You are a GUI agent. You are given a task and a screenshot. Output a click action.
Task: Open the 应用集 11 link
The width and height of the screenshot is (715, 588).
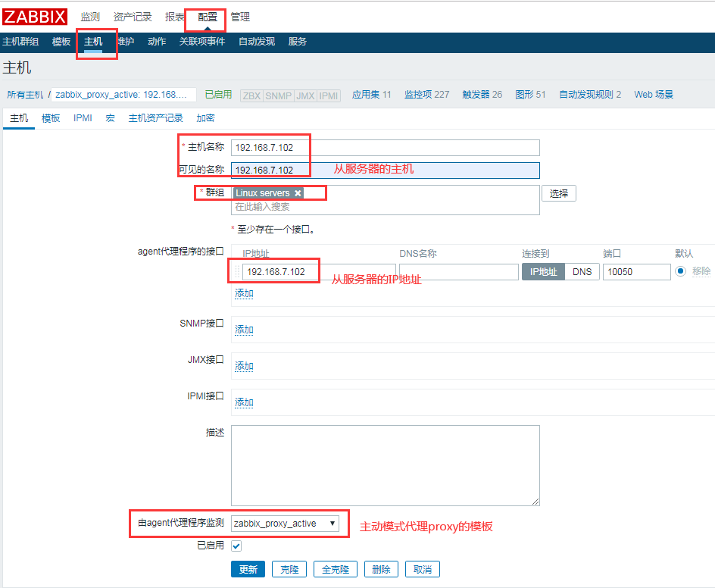(372, 95)
